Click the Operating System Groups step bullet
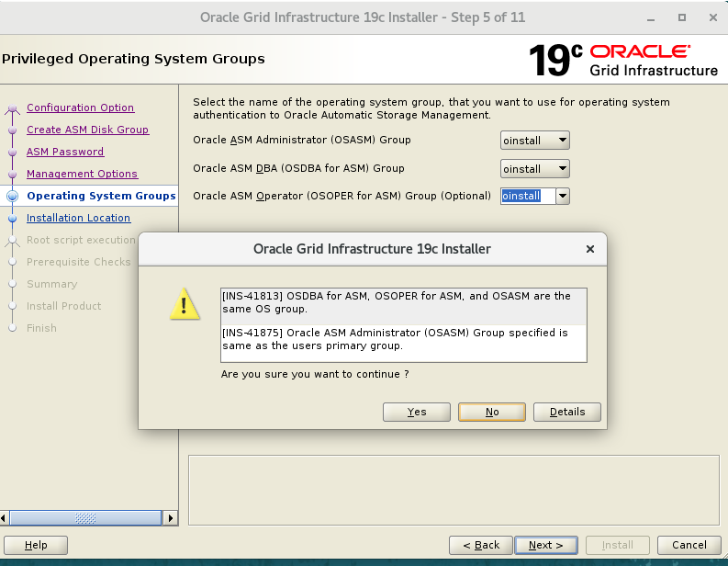The width and height of the screenshot is (728, 566). [13, 196]
